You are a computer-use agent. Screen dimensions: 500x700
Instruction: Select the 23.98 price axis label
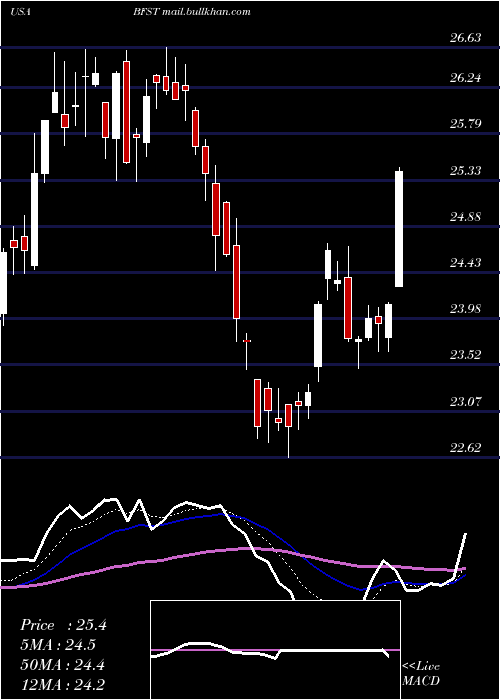tap(466, 309)
